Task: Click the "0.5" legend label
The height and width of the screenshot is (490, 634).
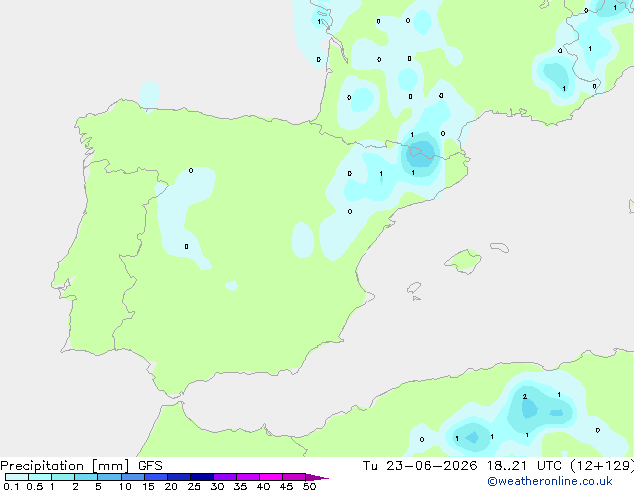Action: pos(35,486)
